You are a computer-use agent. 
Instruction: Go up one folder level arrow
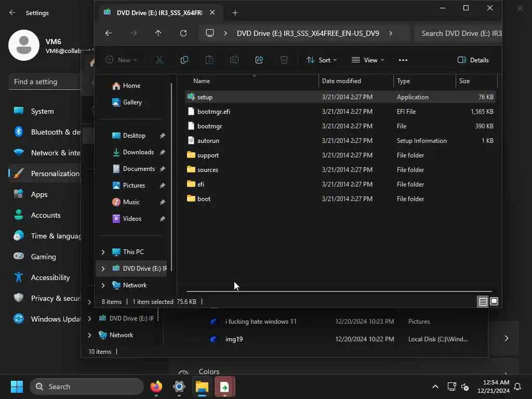click(x=158, y=33)
